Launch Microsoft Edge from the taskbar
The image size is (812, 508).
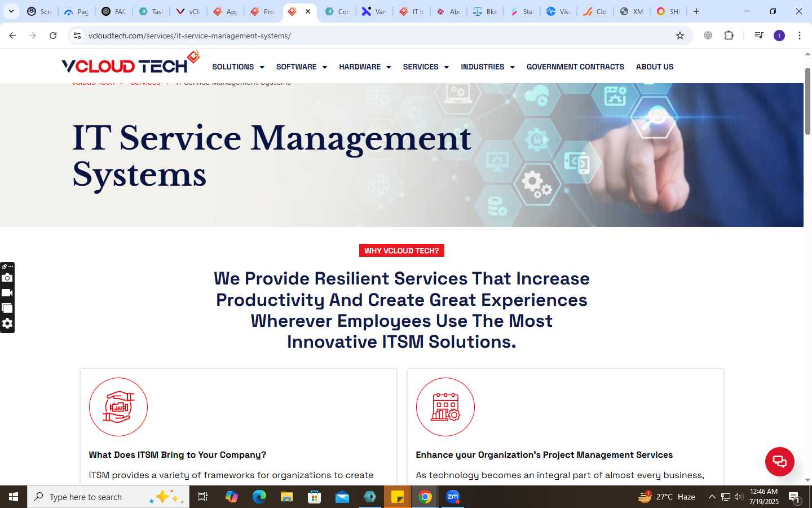[x=259, y=497]
